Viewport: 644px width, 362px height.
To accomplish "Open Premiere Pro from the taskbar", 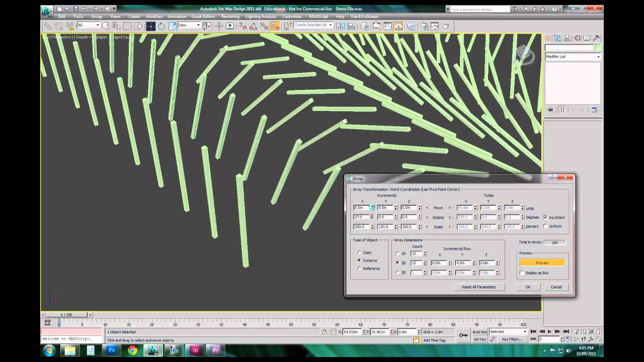I will pos(215,350).
